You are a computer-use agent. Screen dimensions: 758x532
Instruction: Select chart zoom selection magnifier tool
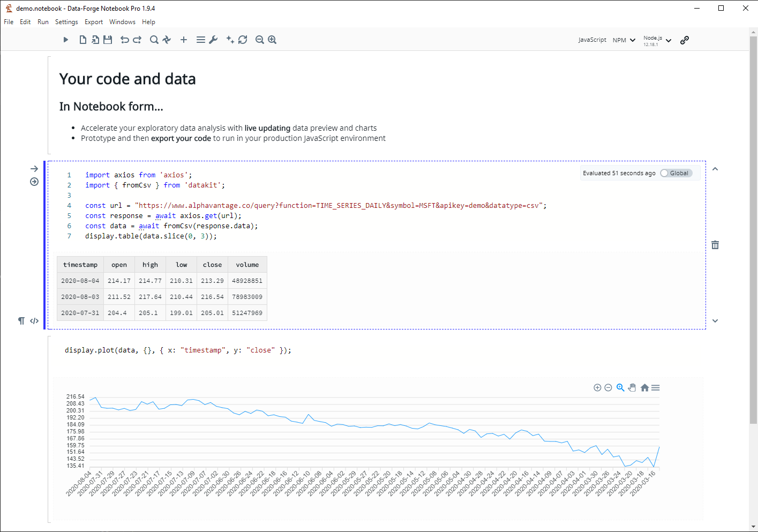620,388
